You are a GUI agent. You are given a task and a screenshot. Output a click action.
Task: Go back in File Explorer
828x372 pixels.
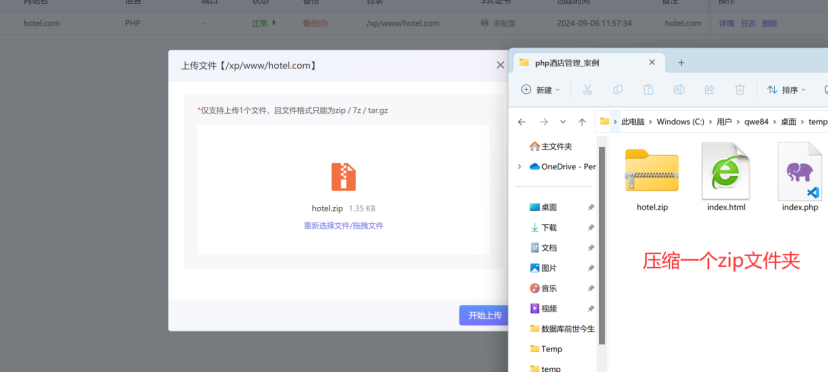pos(522,122)
